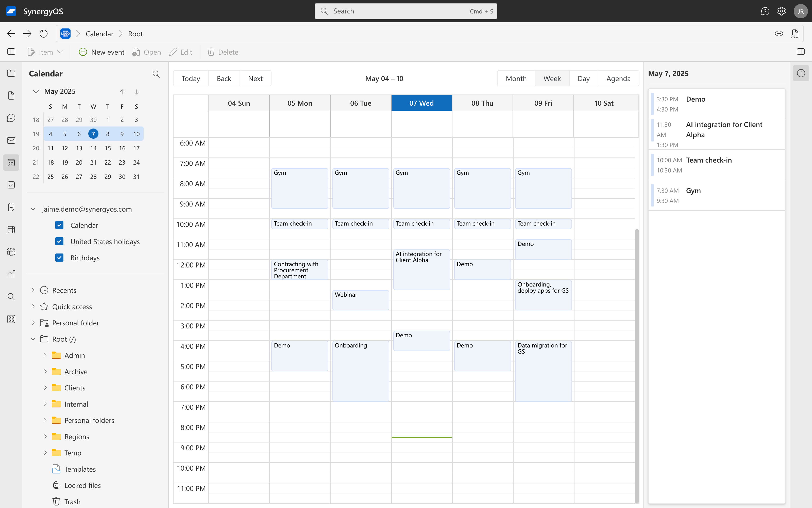The height and width of the screenshot is (508, 812).
Task: Open Analytics chart icon in left rail
Action: [11, 275]
